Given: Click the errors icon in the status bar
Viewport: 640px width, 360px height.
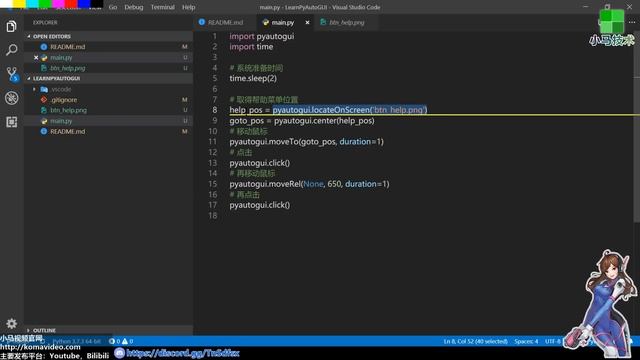Looking at the screenshot, I should (x=112, y=341).
